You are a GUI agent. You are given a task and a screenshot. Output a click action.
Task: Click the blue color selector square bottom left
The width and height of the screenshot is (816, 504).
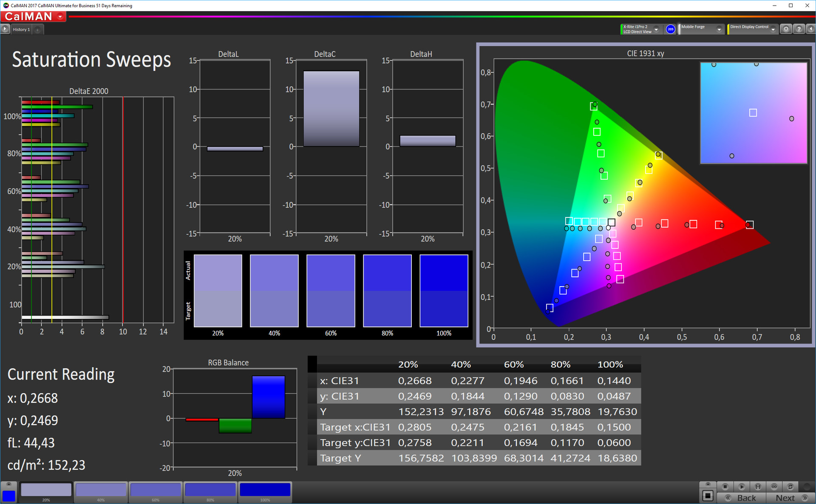click(x=8, y=496)
